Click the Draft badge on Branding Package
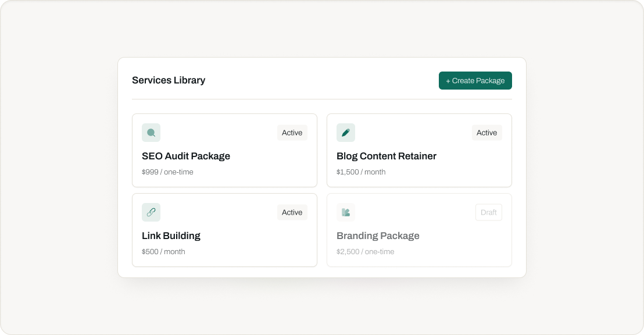Image resolution: width=644 pixels, height=335 pixels. click(x=489, y=212)
